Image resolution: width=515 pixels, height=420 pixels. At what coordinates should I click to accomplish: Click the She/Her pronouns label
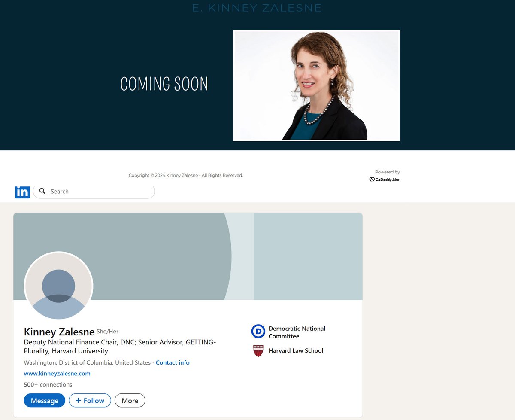[x=108, y=331]
